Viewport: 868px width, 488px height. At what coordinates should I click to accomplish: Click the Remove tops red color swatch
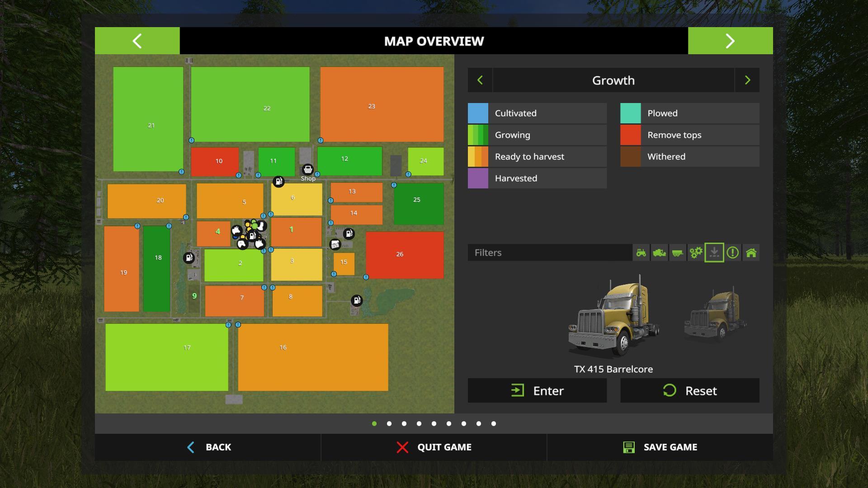pos(630,135)
